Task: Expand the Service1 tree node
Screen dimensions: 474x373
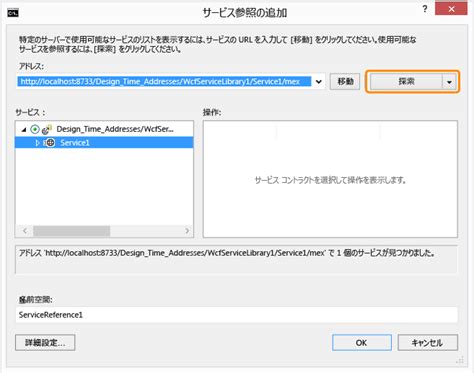Action: tap(37, 143)
